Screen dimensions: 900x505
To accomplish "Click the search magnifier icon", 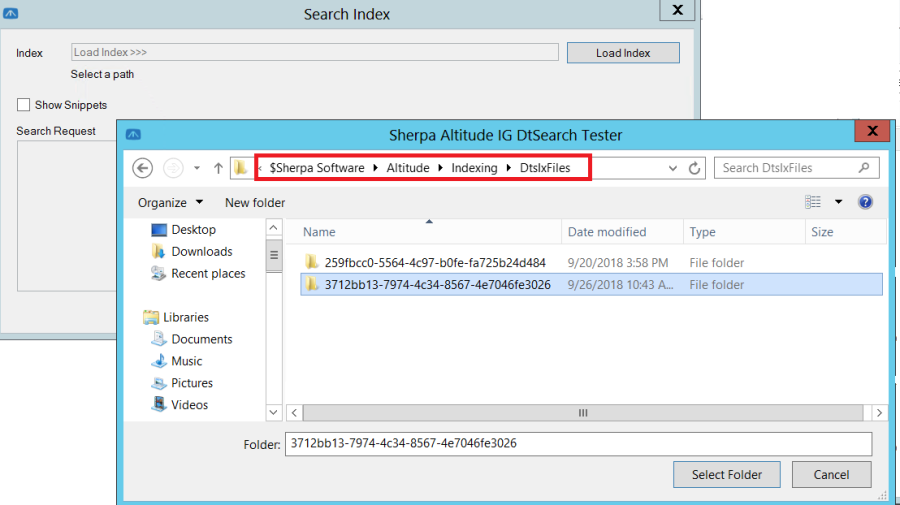I will click(x=864, y=168).
